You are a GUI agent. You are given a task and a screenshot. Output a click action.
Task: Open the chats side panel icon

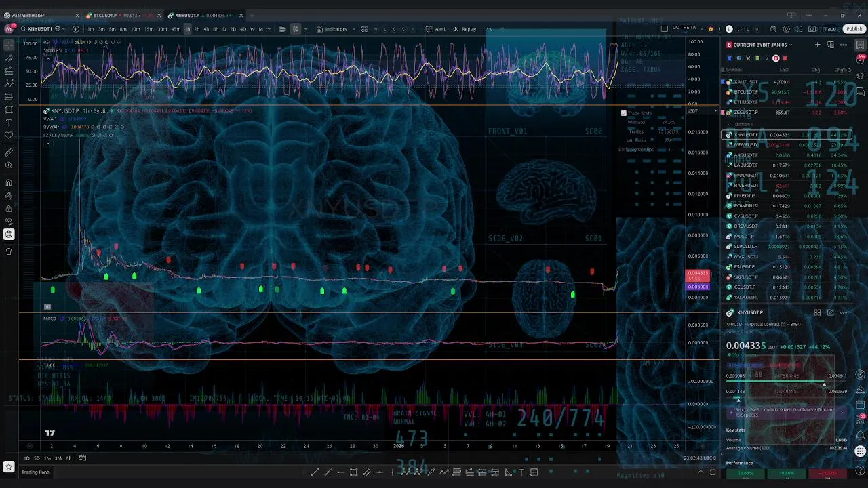860,90
